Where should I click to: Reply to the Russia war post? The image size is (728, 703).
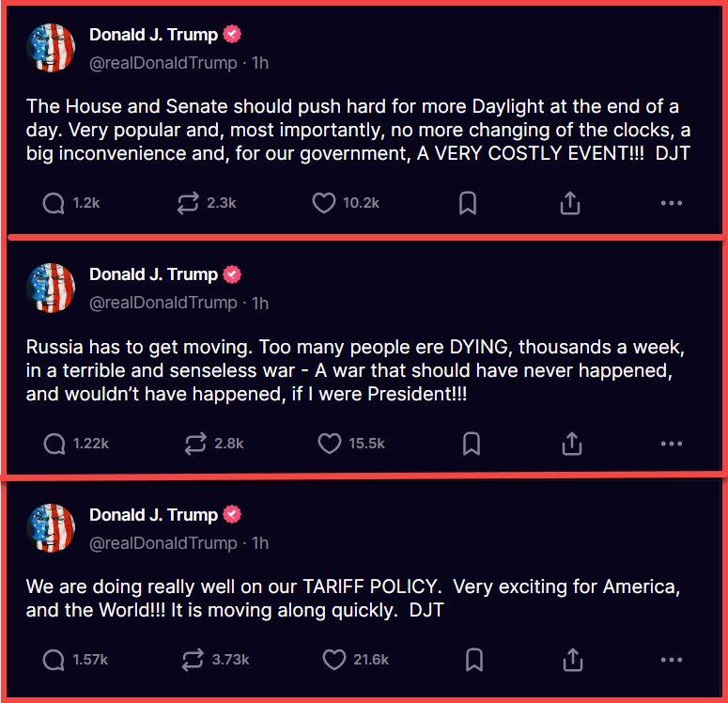point(54,444)
